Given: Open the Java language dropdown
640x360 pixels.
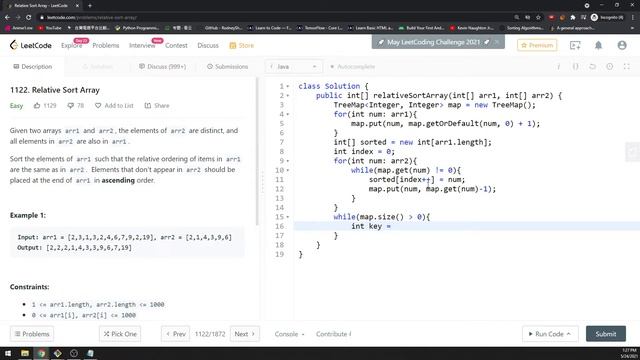Looking at the screenshot, I should click(294, 67).
